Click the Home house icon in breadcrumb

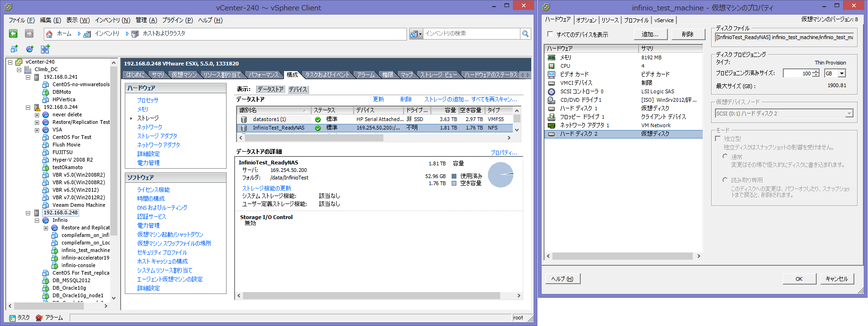[49, 34]
